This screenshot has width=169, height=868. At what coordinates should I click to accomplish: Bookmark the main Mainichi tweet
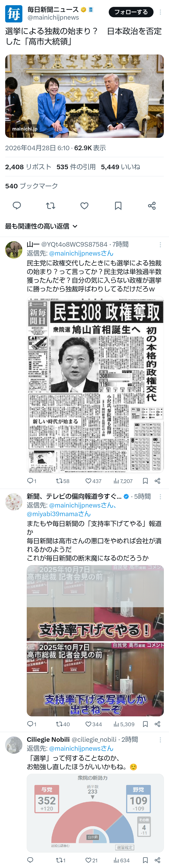(118, 206)
